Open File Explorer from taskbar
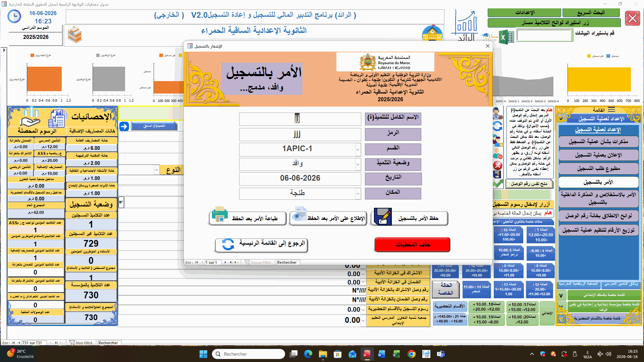 click(323, 354)
